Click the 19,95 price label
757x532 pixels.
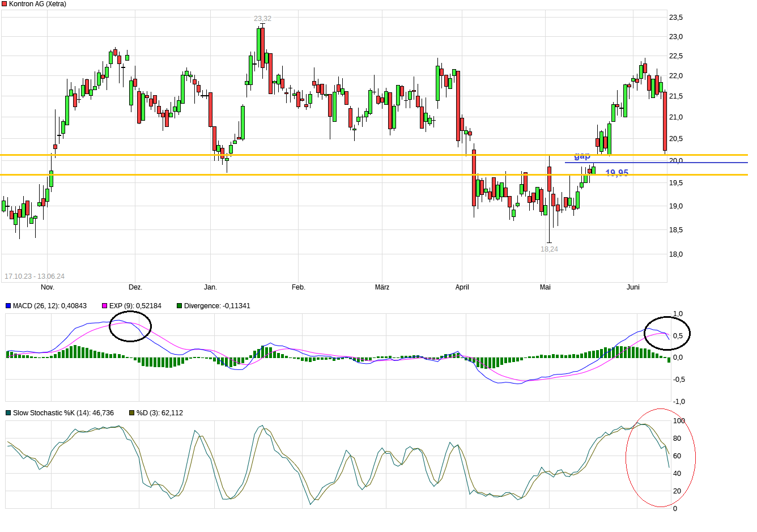click(x=618, y=172)
